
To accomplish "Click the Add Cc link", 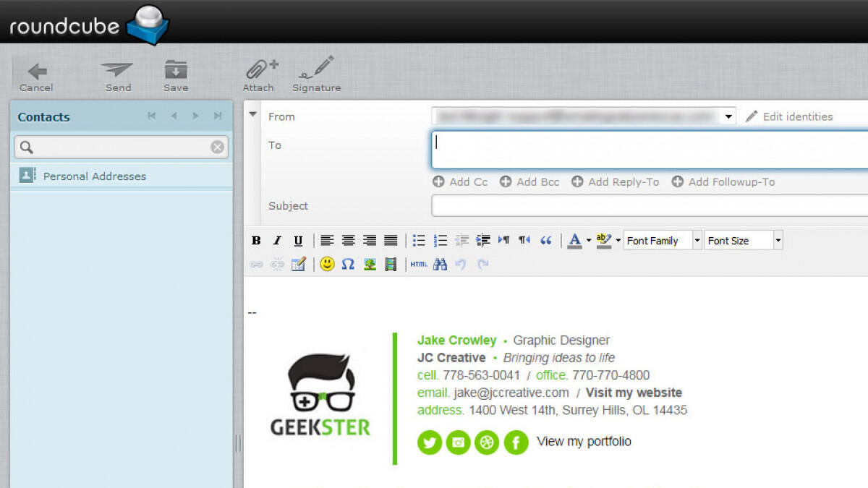I will tap(461, 182).
